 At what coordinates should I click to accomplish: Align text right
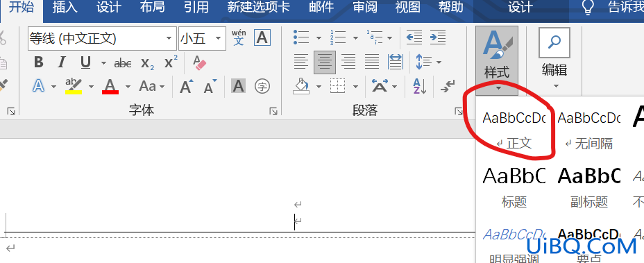(348, 62)
